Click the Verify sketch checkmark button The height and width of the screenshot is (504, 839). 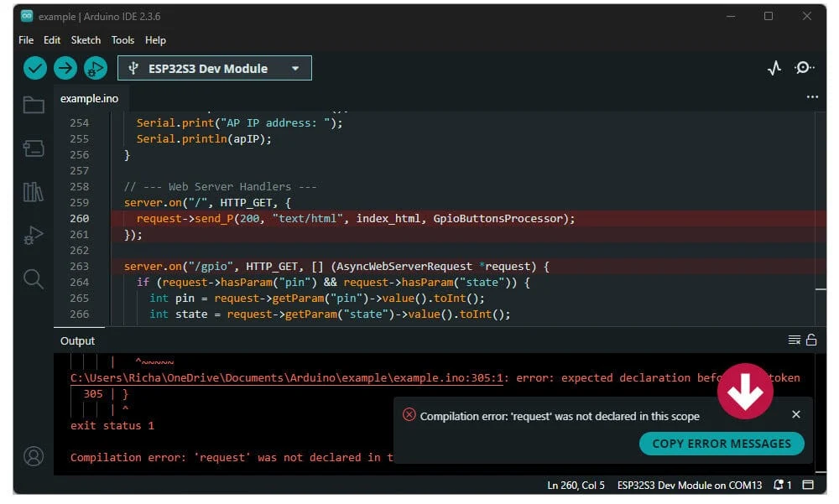(34, 69)
